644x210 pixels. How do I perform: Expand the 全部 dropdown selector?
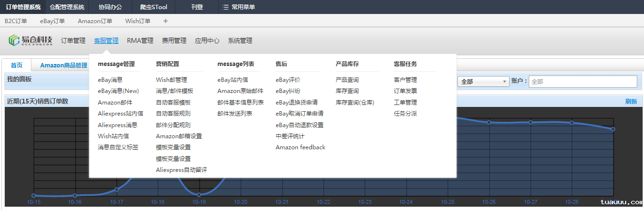(483, 81)
